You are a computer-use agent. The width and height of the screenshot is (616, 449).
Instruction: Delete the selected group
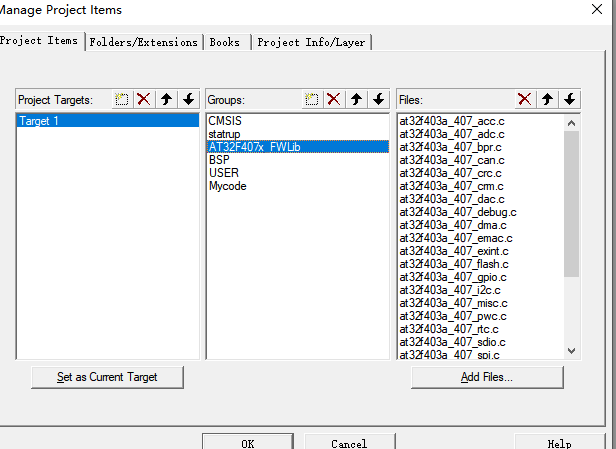[334, 99]
